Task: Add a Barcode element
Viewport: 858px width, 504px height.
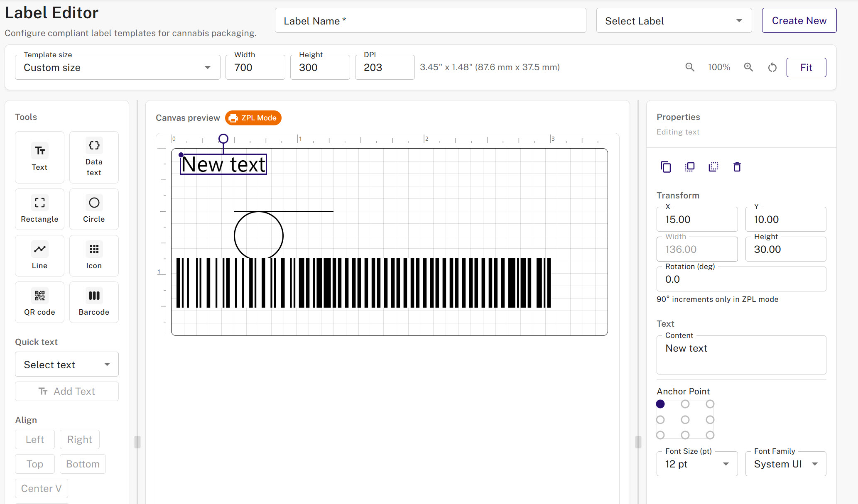Action: point(94,302)
